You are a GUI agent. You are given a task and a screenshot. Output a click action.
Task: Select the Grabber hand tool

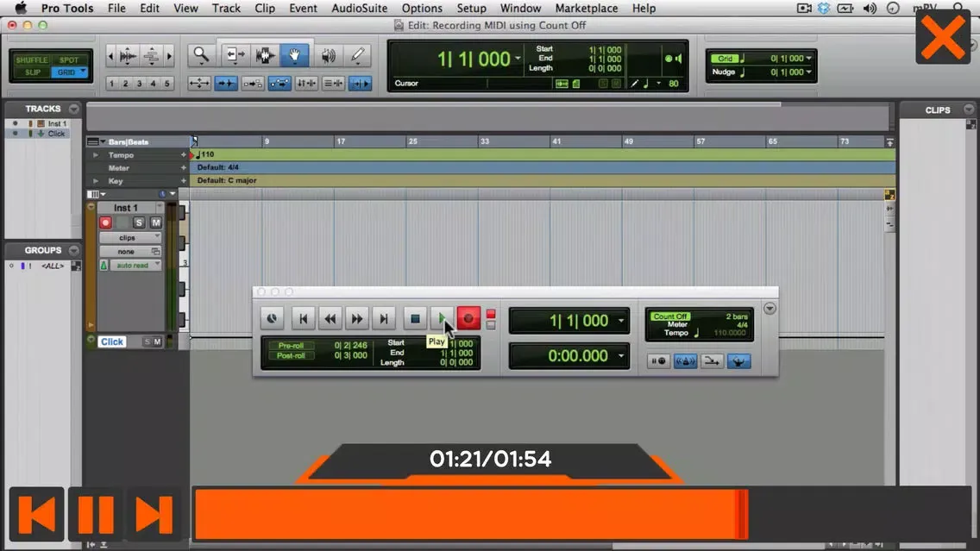294,55
